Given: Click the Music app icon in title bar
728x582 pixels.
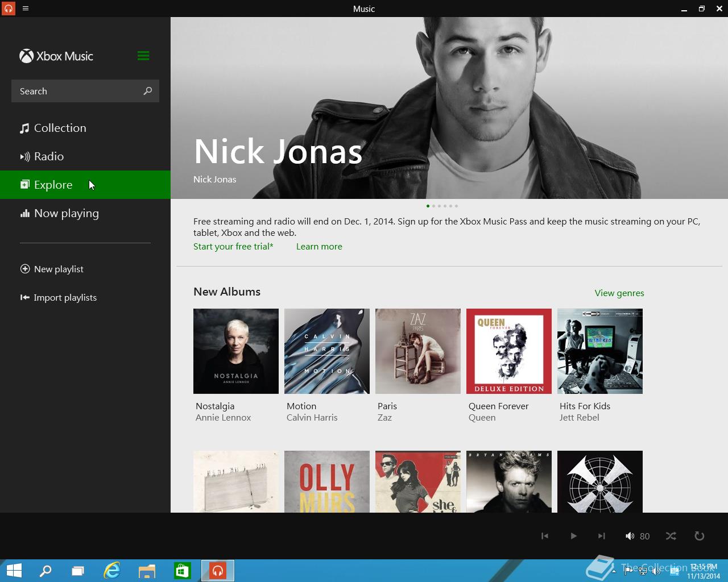Looking at the screenshot, I should (8, 9).
